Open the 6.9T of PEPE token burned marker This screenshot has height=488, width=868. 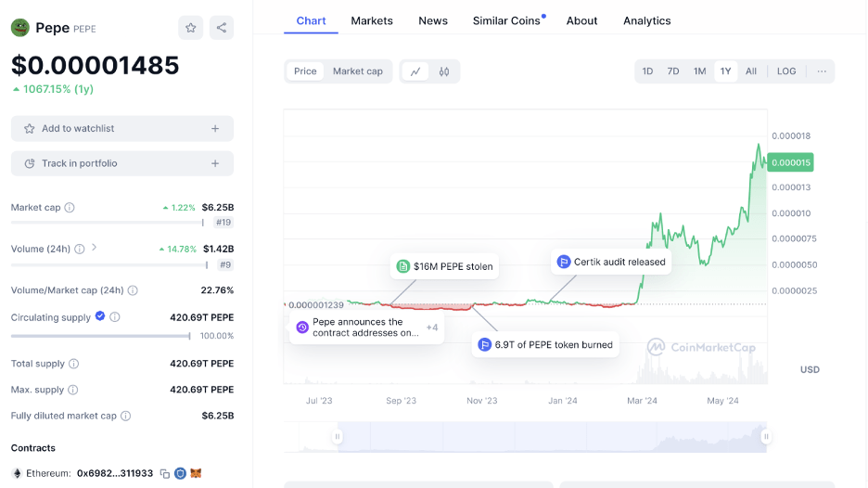[x=545, y=344]
